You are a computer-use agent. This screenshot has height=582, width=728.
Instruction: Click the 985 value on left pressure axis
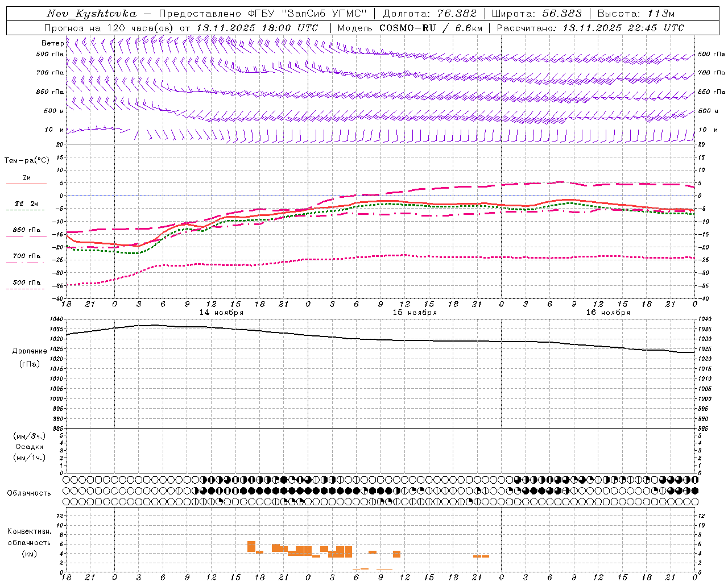click(58, 429)
